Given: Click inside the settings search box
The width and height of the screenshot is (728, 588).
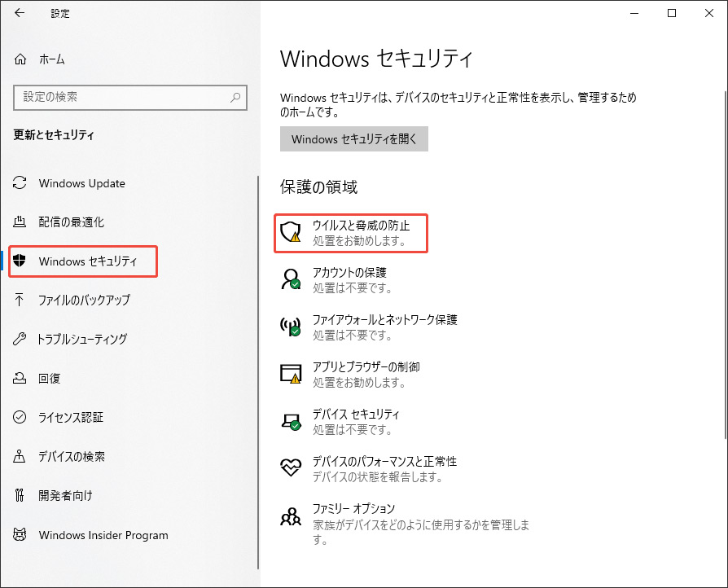Looking at the screenshot, I should coord(130,98).
